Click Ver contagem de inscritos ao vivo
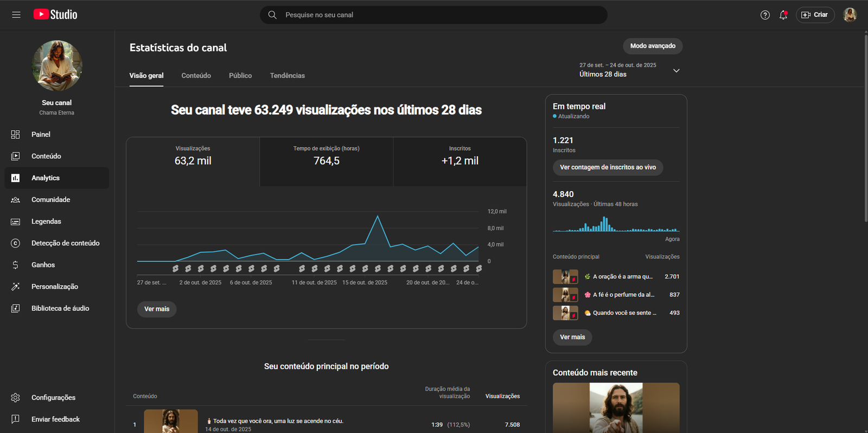868x433 pixels. 608,168
